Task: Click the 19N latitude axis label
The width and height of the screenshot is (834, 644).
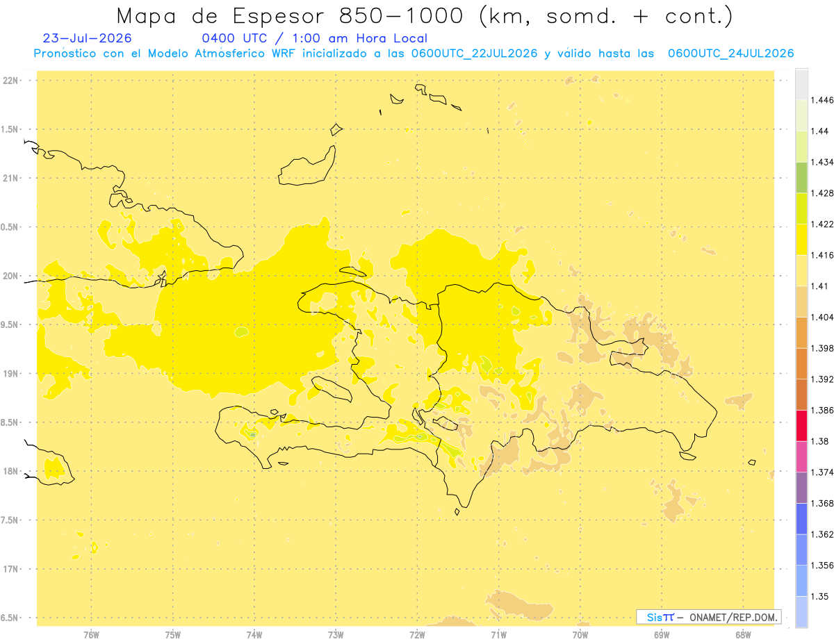Action: pos(10,374)
